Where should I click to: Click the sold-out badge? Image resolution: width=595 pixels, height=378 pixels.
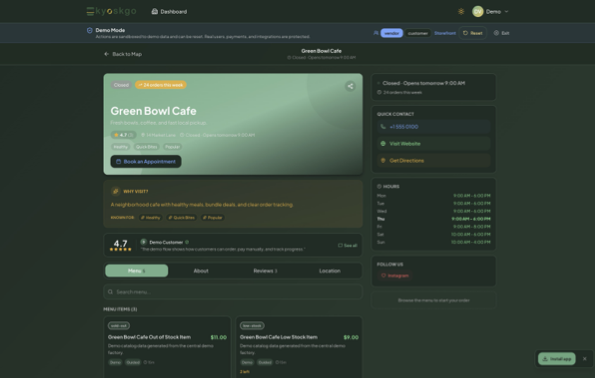[x=119, y=326]
